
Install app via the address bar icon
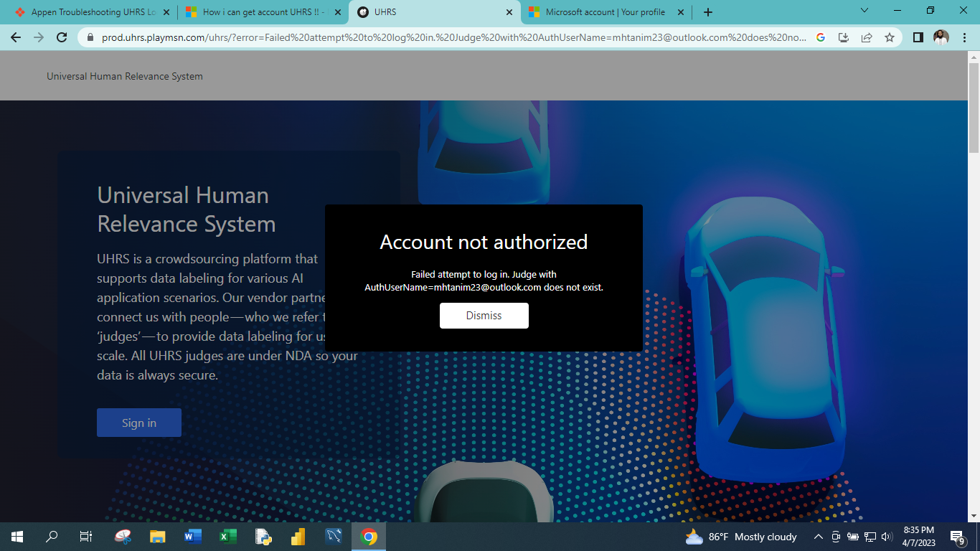pyautogui.click(x=844, y=37)
